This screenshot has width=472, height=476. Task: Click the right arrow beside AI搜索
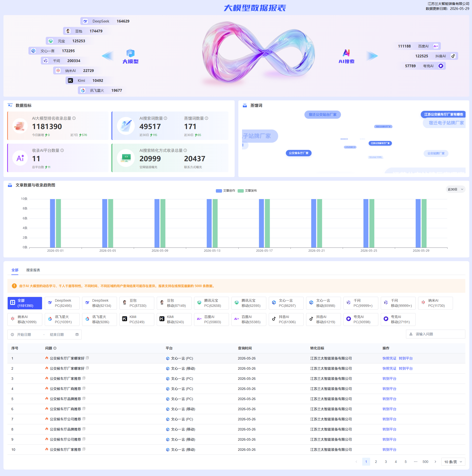pos(372,56)
